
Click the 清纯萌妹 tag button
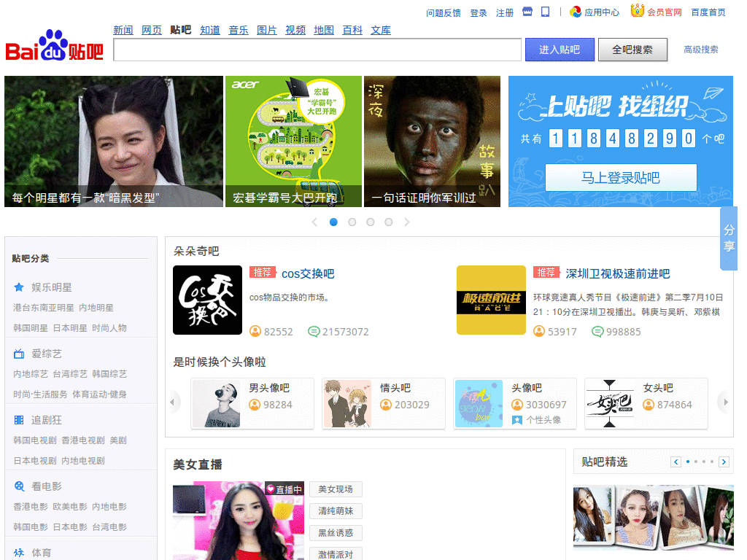click(336, 511)
